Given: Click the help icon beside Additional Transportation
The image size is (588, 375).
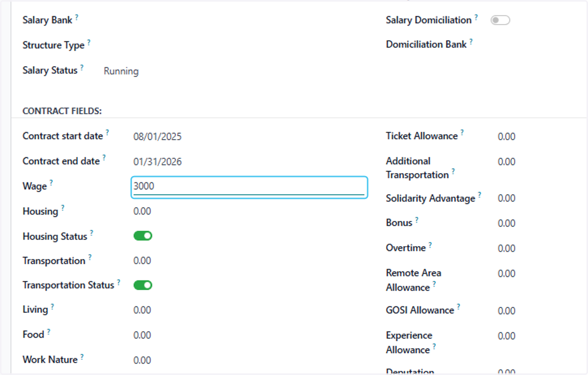Looking at the screenshot, I should pos(453,172).
